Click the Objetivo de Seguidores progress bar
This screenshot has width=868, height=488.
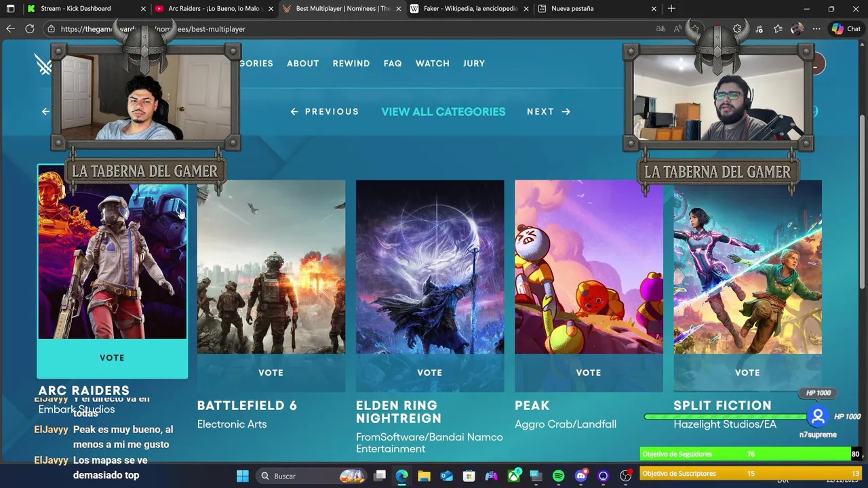click(x=750, y=454)
